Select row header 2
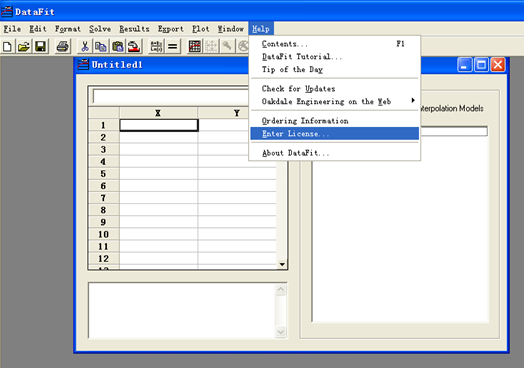 [x=104, y=137]
